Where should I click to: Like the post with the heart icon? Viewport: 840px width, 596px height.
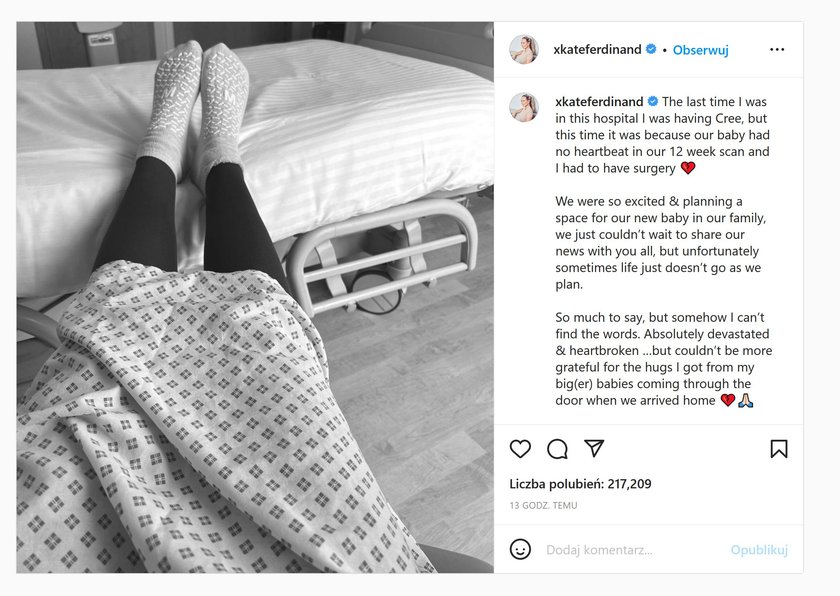(x=520, y=449)
